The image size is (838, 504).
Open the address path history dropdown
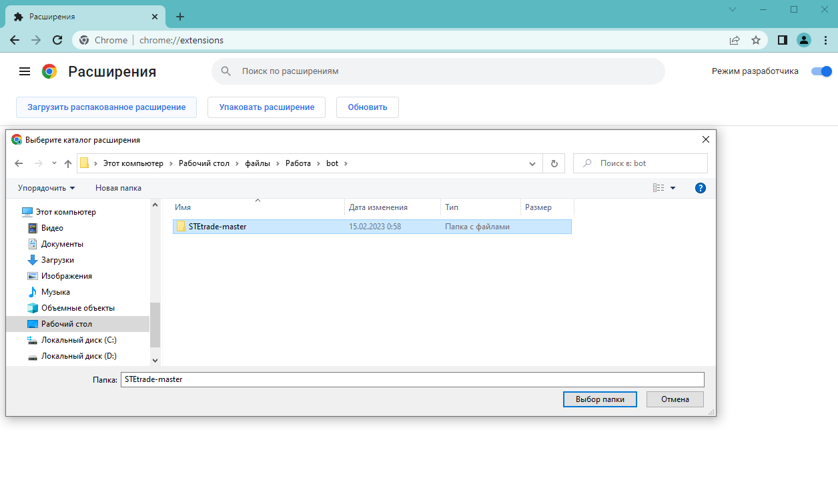532,163
